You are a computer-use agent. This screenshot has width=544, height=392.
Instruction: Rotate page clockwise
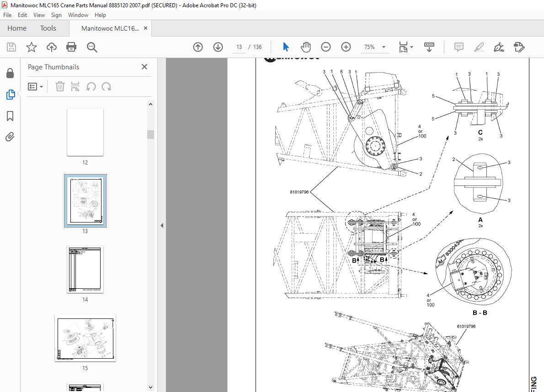tap(107, 87)
